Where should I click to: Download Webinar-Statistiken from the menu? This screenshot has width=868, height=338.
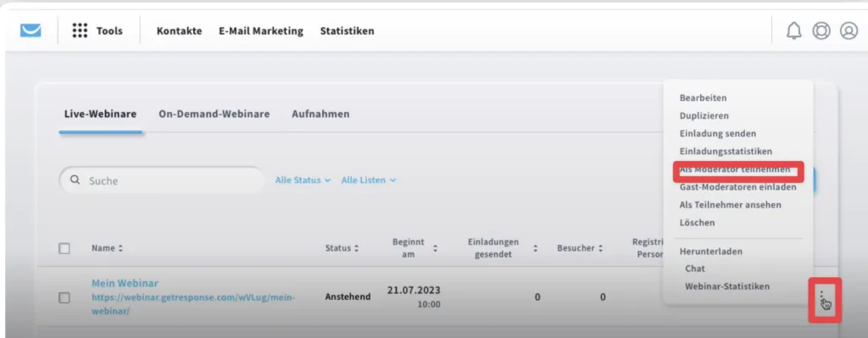pyautogui.click(x=726, y=286)
